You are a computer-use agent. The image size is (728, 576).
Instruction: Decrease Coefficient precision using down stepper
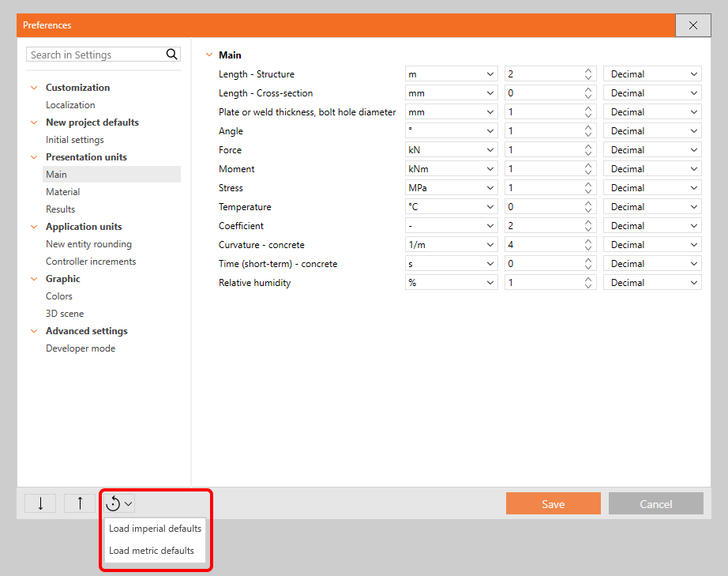tap(587, 228)
